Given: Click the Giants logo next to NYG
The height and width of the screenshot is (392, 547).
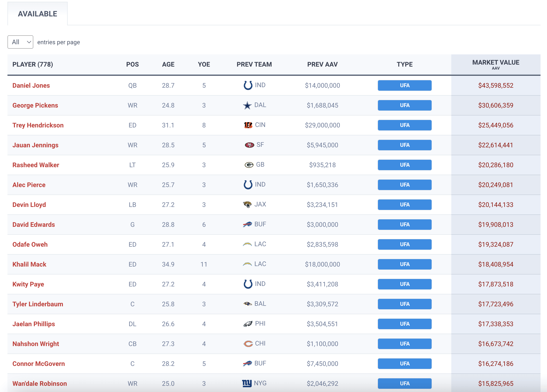Looking at the screenshot, I should [x=247, y=383].
